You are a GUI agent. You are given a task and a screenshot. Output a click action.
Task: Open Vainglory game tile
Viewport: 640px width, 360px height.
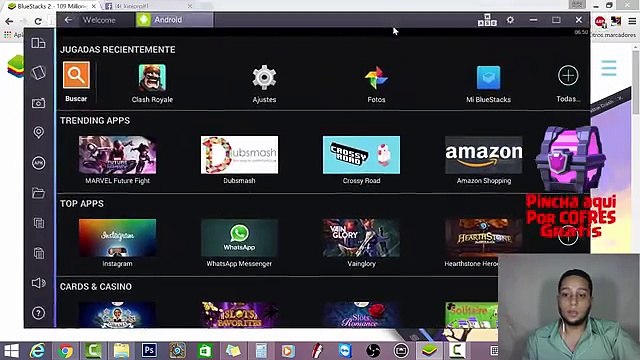coord(361,238)
